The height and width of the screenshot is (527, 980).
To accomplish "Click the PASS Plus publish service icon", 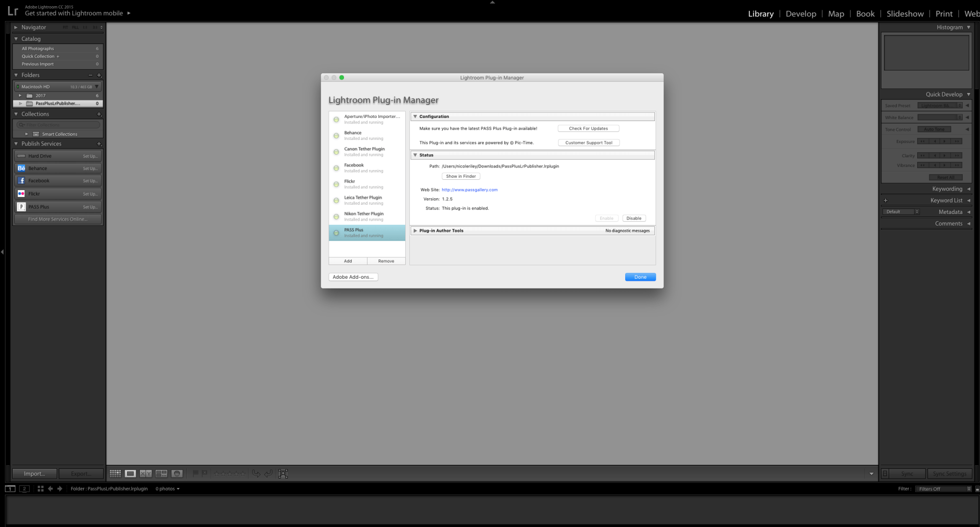I will click(x=21, y=207).
